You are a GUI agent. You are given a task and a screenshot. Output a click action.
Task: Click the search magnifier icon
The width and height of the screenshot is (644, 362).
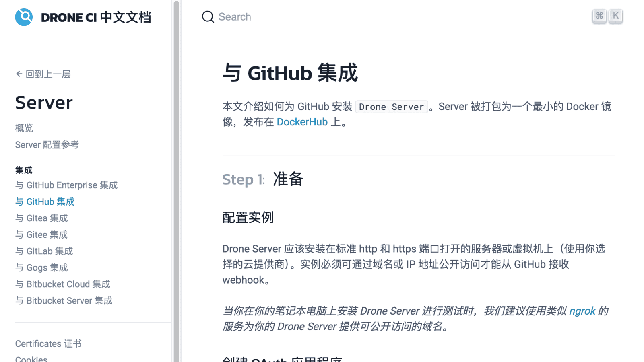208,17
